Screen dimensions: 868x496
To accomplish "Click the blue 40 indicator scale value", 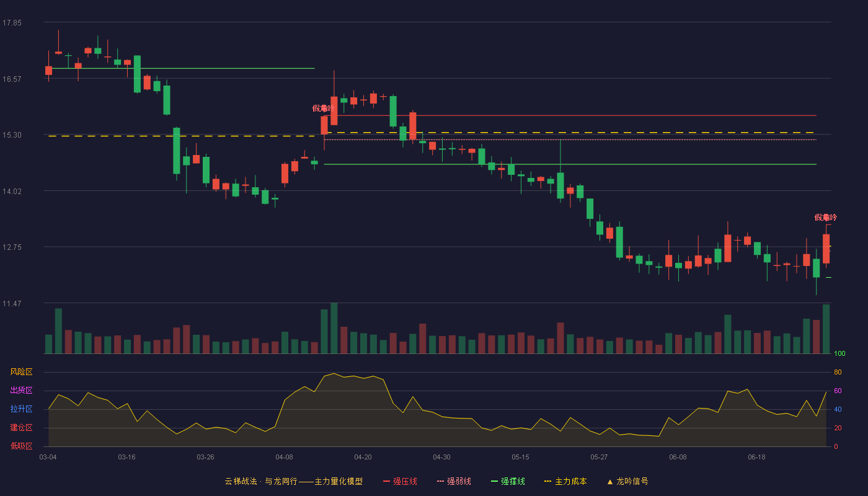I will (838, 409).
